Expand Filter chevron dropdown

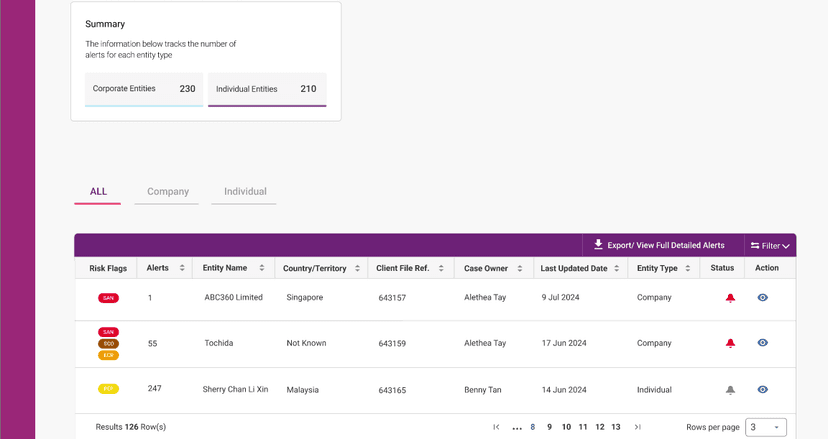[x=786, y=246]
